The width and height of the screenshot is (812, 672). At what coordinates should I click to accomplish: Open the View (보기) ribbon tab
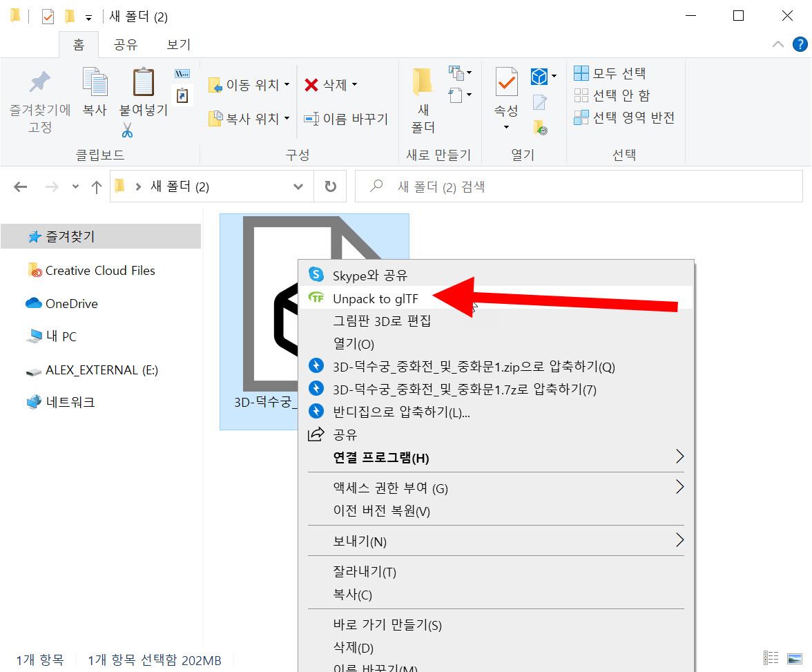[179, 45]
